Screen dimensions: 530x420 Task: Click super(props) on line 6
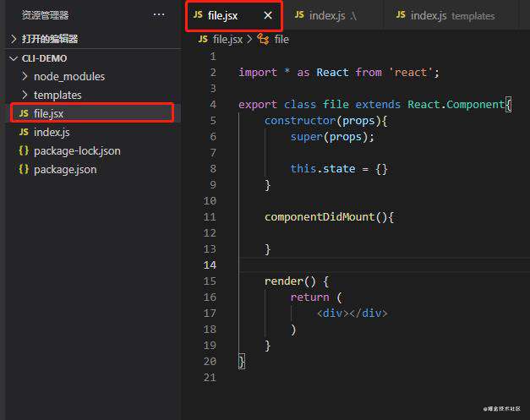[329, 137]
